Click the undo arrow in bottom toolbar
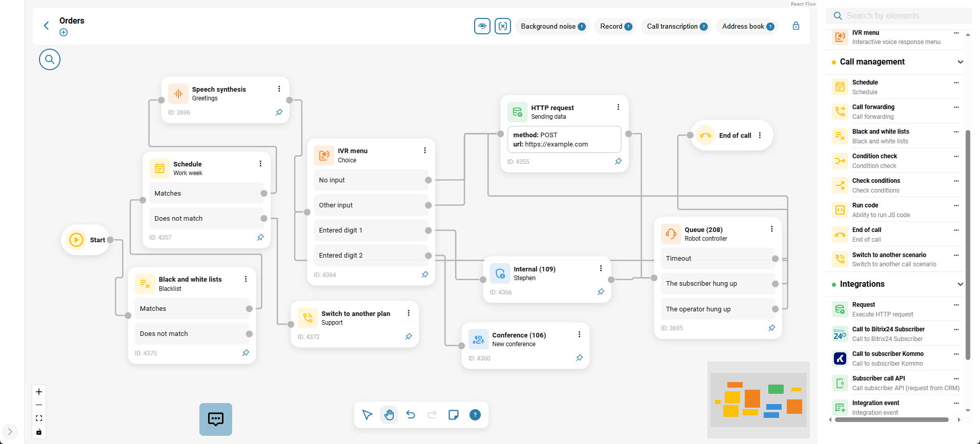Viewport: 980px width, 444px height. pos(411,415)
